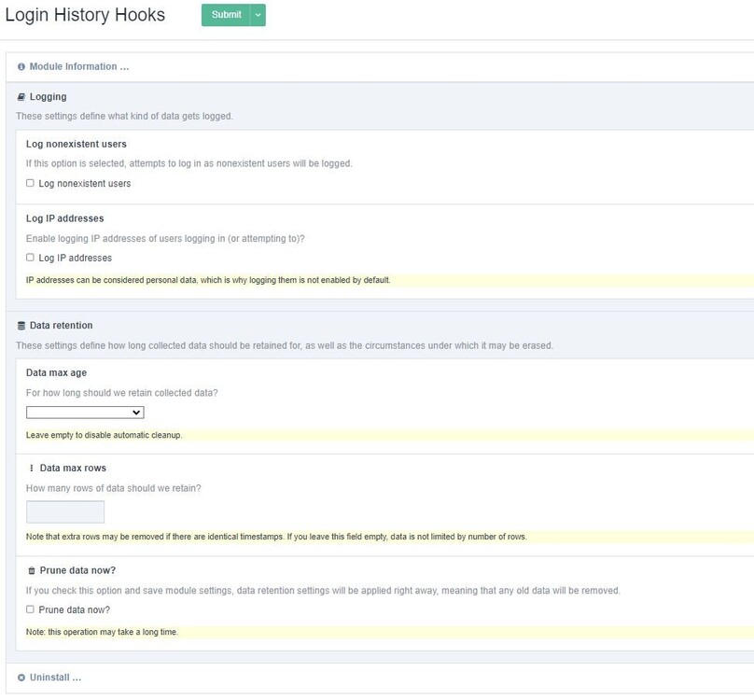Click the database icon beside Data retention
The width and height of the screenshot is (754, 700).
[x=21, y=325]
